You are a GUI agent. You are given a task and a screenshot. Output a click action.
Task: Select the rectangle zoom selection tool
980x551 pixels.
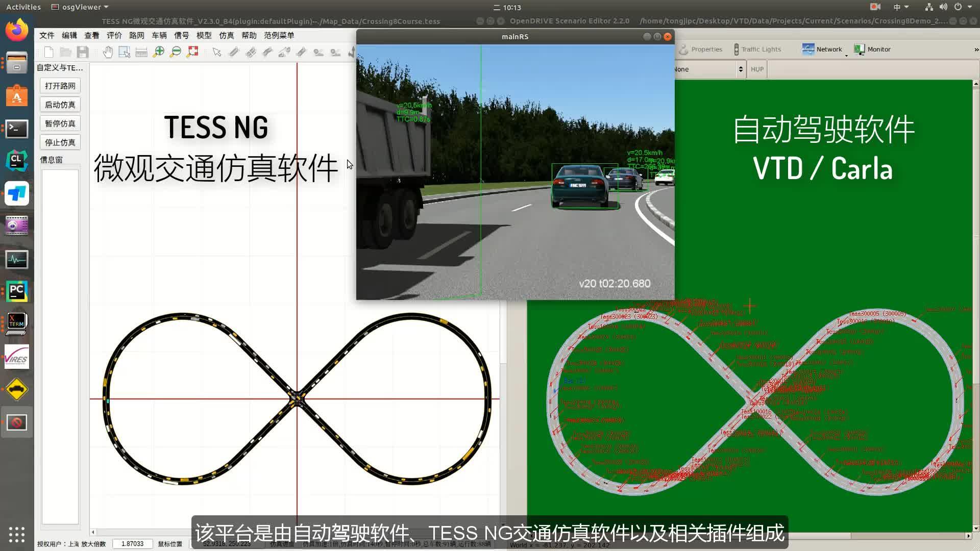(124, 52)
